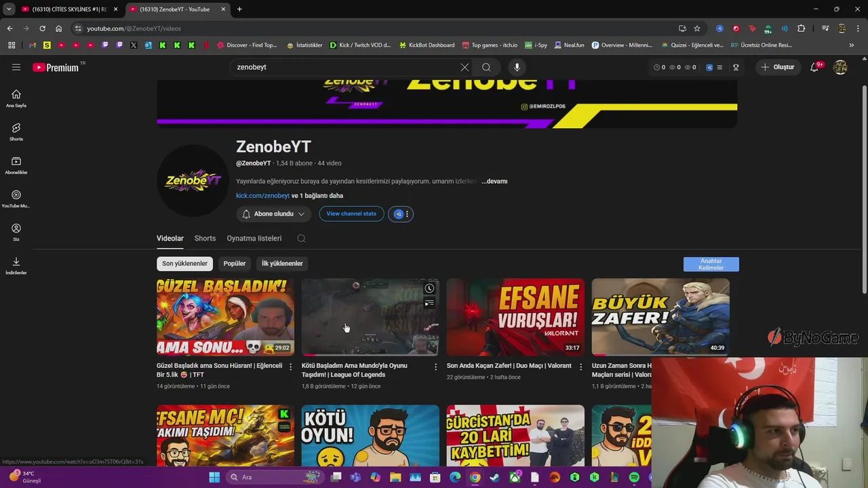868x488 pixels.
Task: Open Spotify from the taskbar
Action: pos(634,477)
